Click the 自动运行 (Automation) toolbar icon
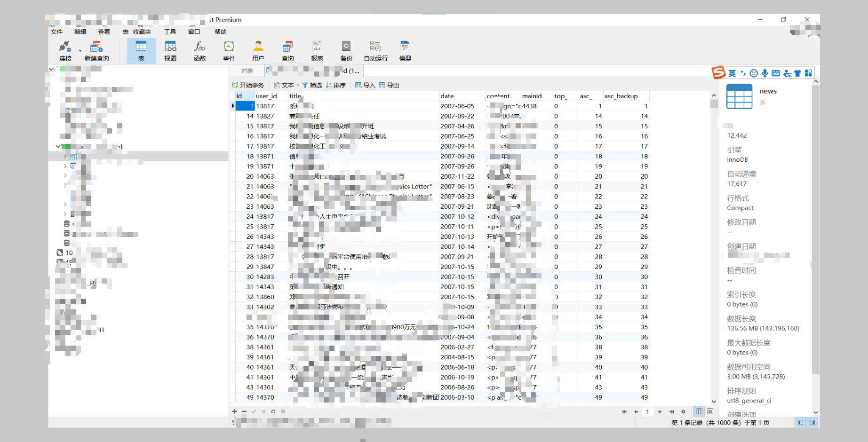 [375, 51]
